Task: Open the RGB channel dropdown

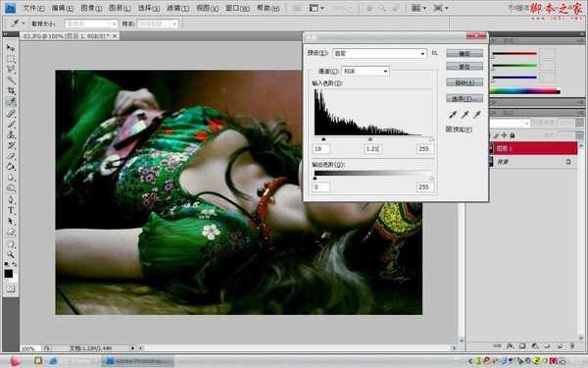Action: click(x=366, y=71)
